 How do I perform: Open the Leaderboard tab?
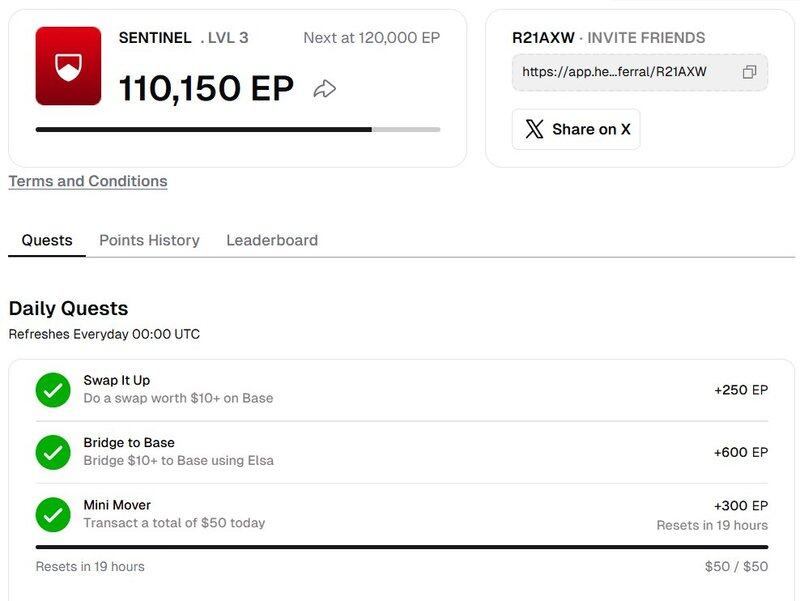coord(272,240)
